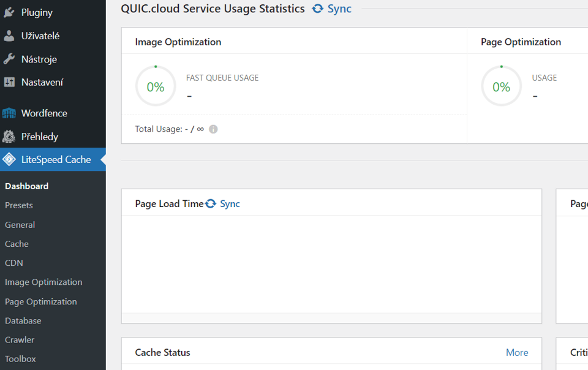Click the info icon next to Total Usage
The image size is (588, 370).
click(x=213, y=129)
